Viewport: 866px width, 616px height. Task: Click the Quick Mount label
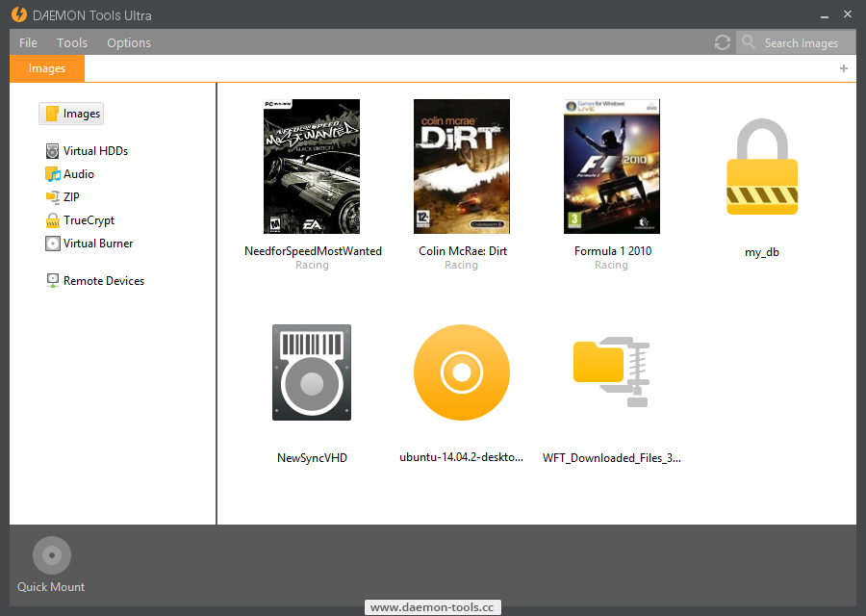tap(51, 587)
